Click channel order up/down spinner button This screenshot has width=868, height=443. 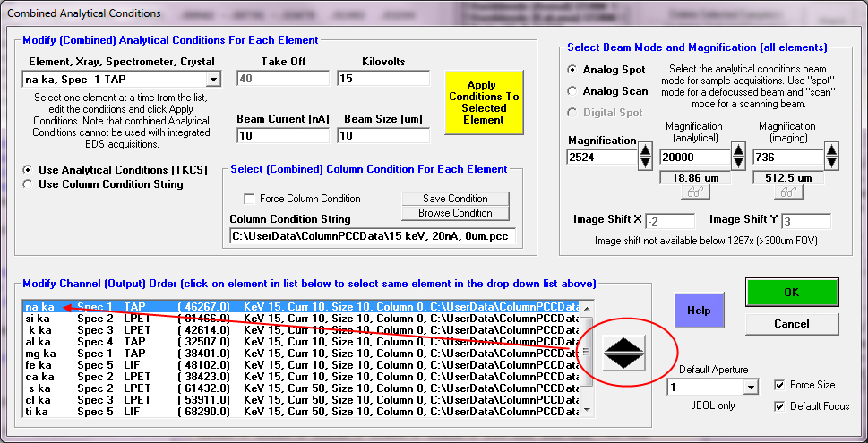(x=624, y=354)
